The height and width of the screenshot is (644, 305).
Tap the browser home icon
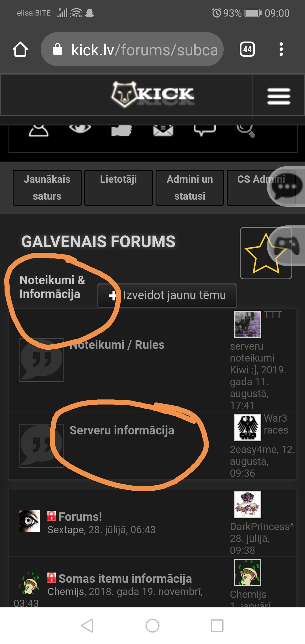pos(20,49)
